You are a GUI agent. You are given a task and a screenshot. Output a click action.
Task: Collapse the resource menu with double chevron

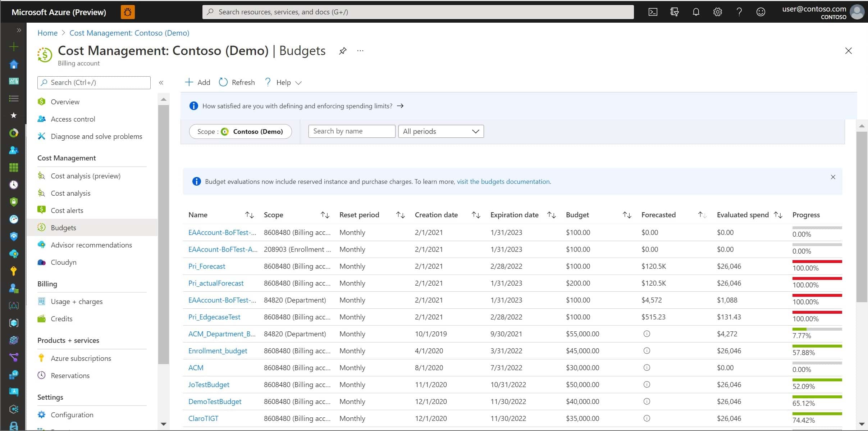(x=161, y=83)
